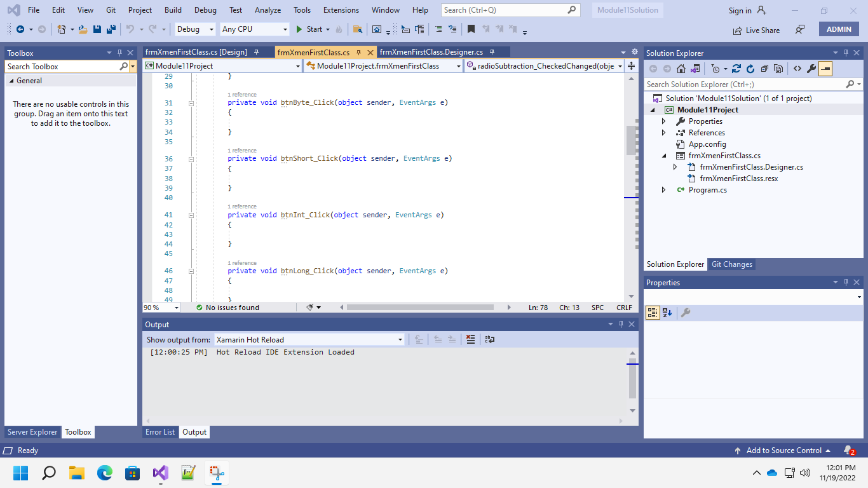Screen dimensions: 868x488
Task: Open the Show output from dropdown
Action: coord(399,339)
